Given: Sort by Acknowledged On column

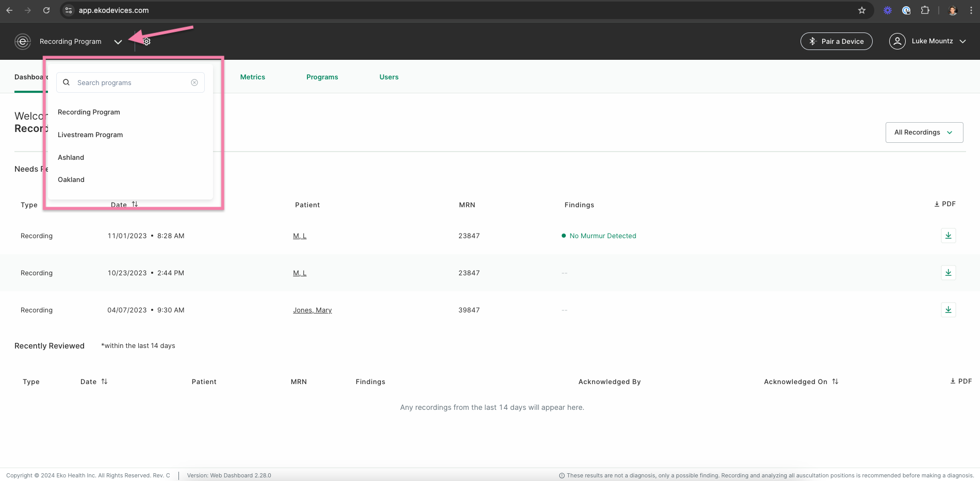Looking at the screenshot, I should pyautogui.click(x=835, y=382).
